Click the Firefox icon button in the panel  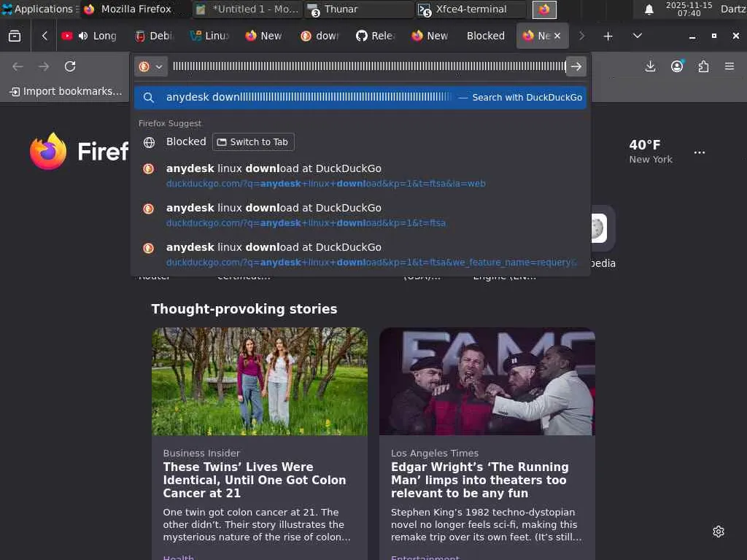[x=544, y=9]
